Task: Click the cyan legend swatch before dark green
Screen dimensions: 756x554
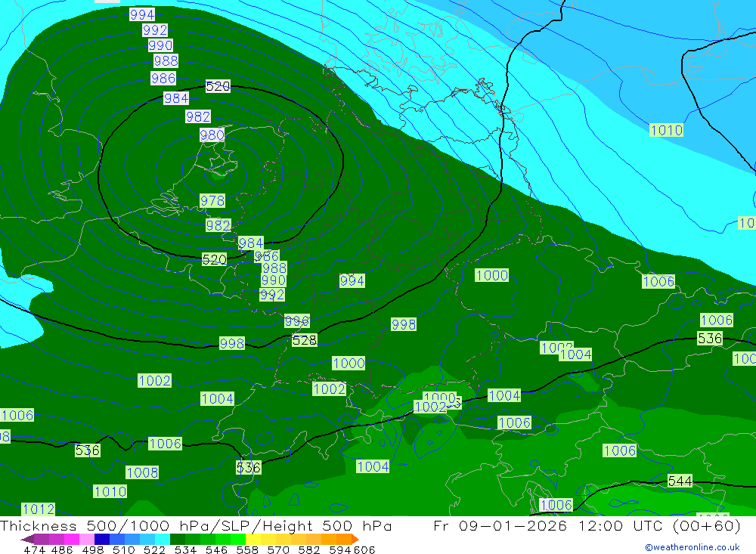Action: [x=163, y=539]
